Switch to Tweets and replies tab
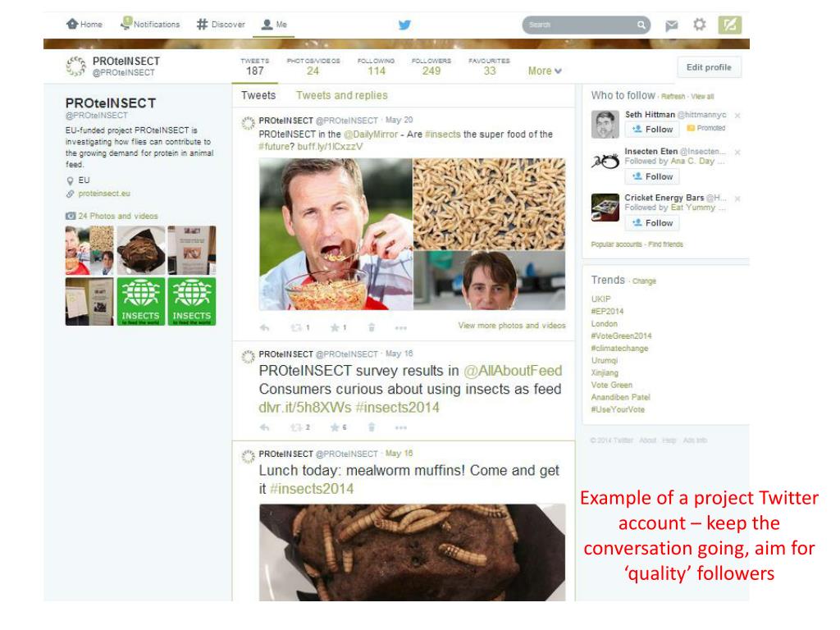 (342, 95)
